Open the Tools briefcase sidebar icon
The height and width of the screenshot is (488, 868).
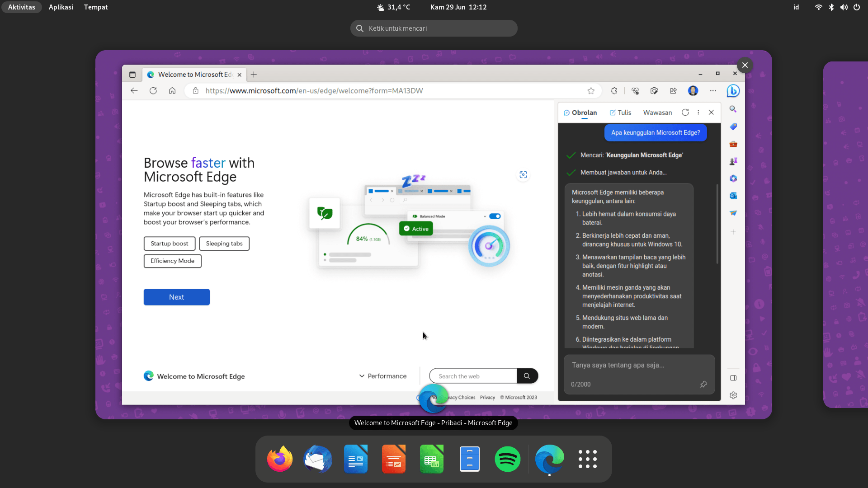[x=733, y=144]
